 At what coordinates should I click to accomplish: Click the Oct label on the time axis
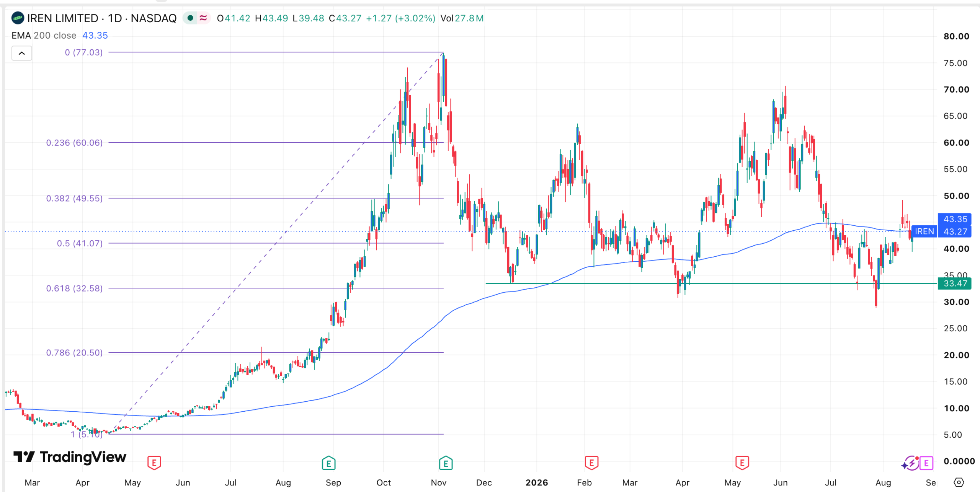click(384, 482)
